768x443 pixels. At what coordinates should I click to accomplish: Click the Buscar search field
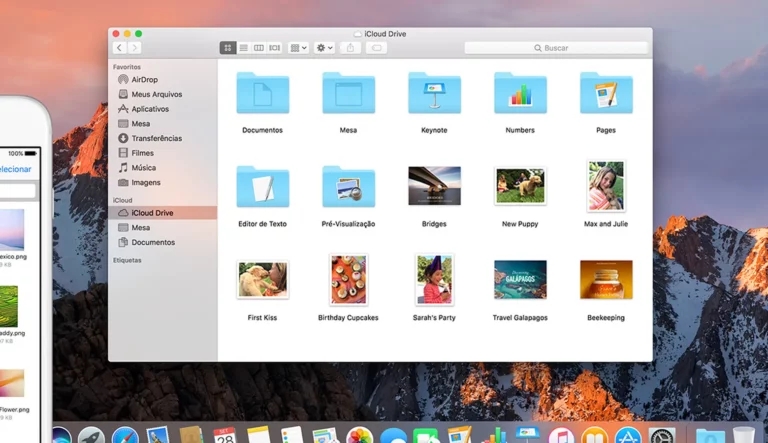[x=556, y=48]
